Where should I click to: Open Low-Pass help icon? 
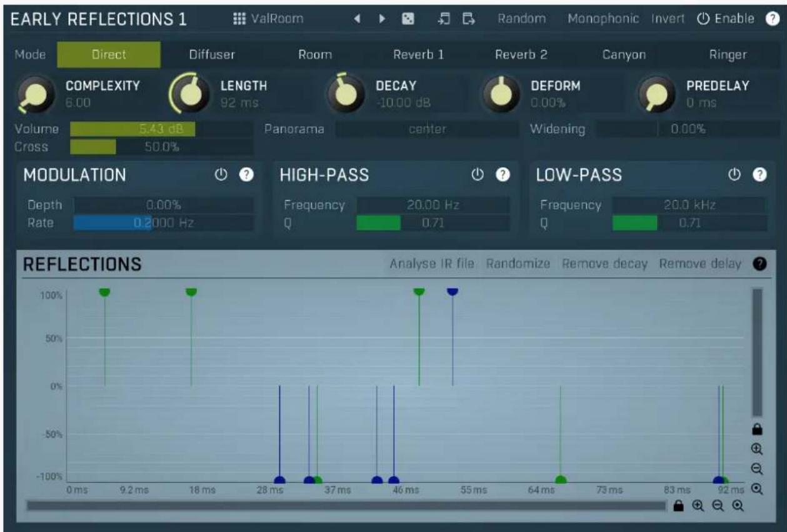[760, 176]
